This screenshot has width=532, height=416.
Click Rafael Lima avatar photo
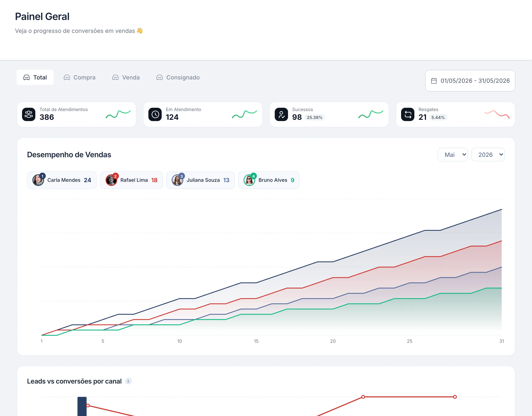(111, 180)
